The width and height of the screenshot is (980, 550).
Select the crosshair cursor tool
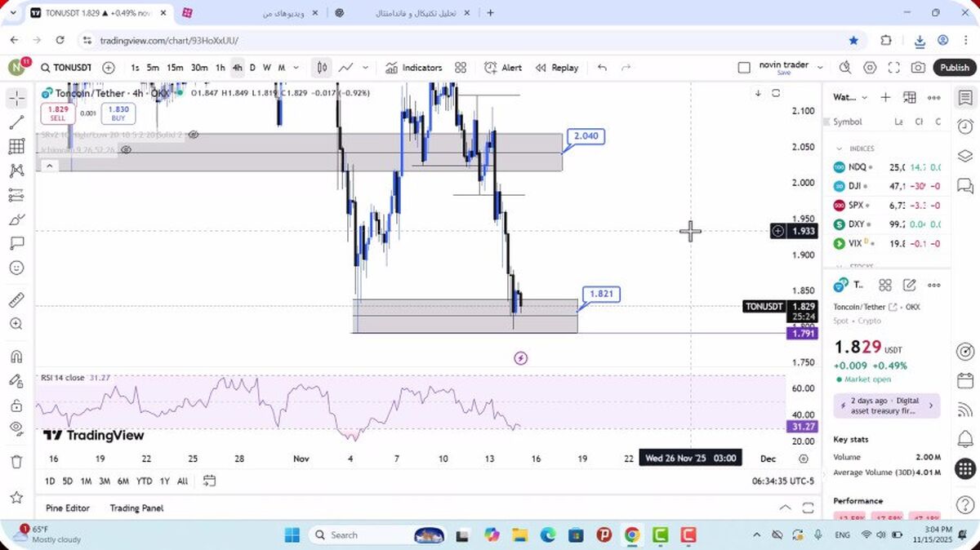[16, 99]
